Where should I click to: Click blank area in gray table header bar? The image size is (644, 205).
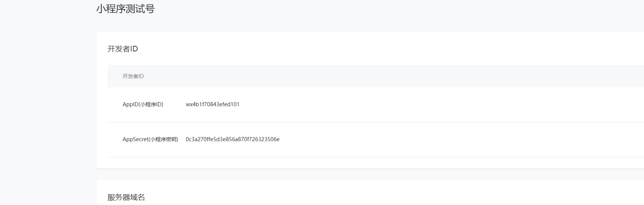coord(375,76)
